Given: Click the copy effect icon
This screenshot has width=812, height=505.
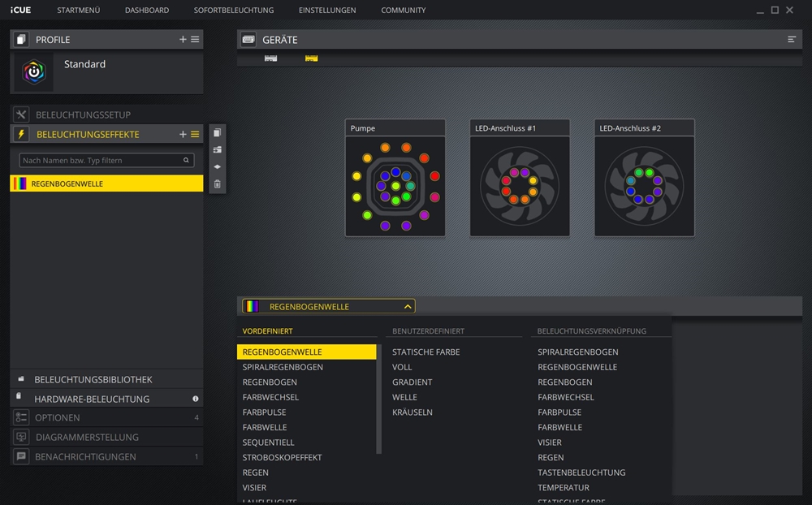Looking at the screenshot, I should coord(218,132).
